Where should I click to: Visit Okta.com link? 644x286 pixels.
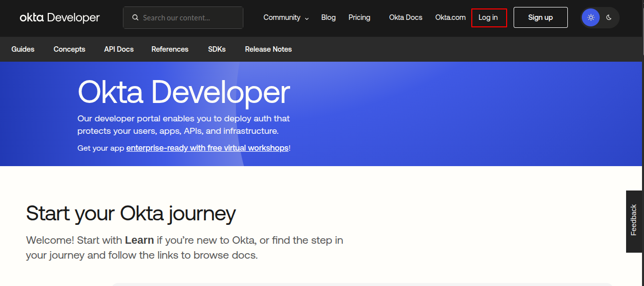[450, 17]
